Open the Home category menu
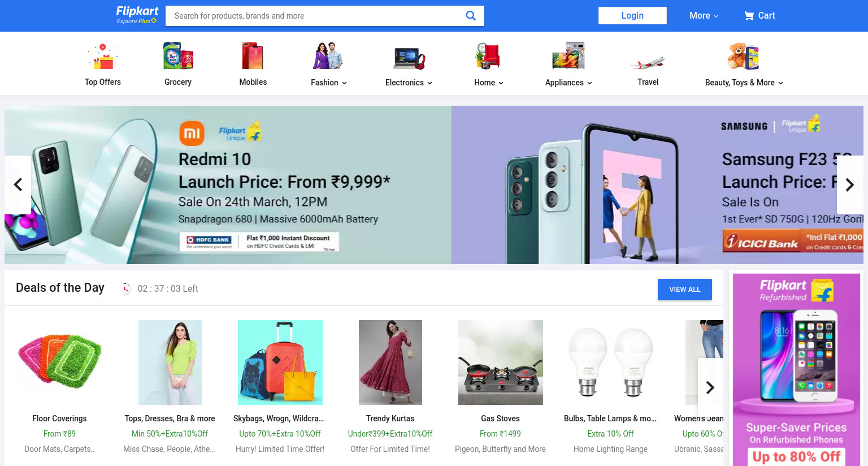Viewport: 868px width, 466px height. [x=488, y=83]
